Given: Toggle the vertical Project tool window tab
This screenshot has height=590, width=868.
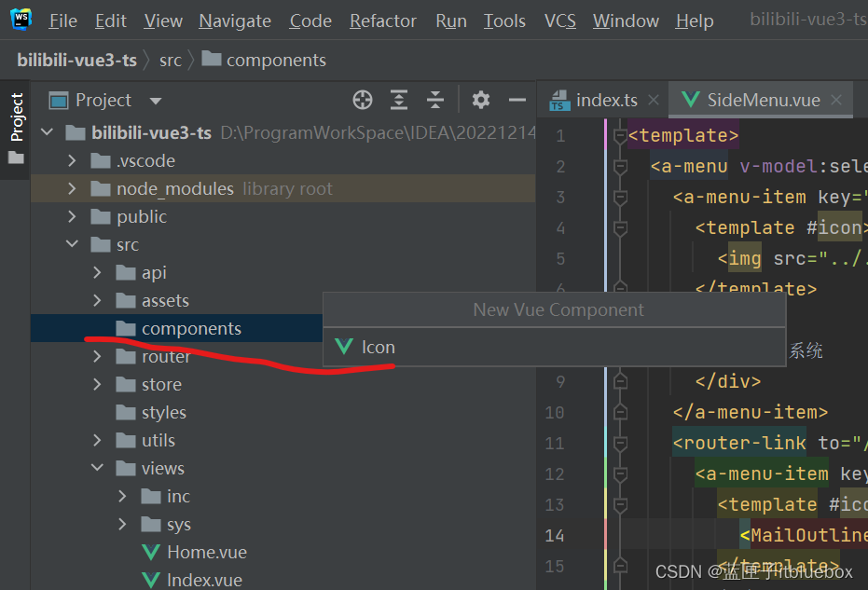Looking at the screenshot, I should (16, 129).
